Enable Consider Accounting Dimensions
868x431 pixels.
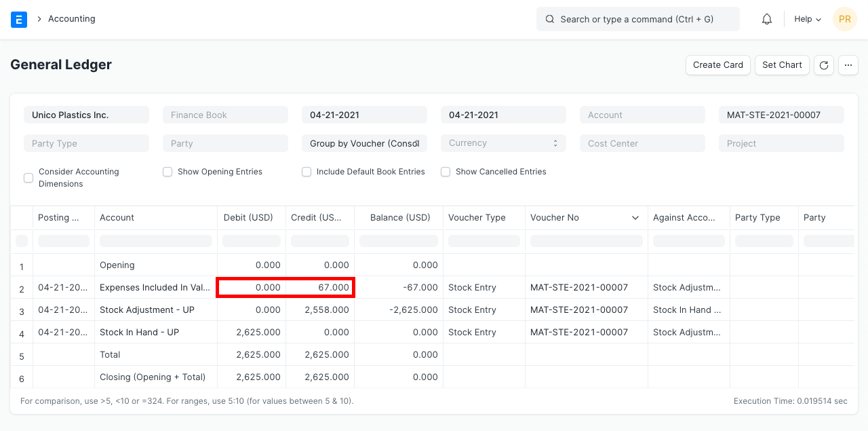(x=28, y=177)
